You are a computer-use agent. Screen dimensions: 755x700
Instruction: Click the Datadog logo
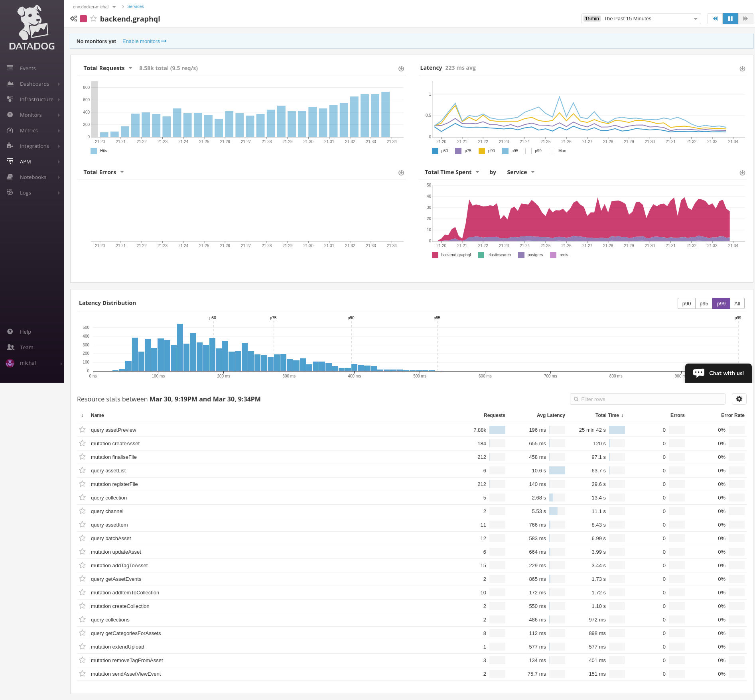click(x=32, y=28)
